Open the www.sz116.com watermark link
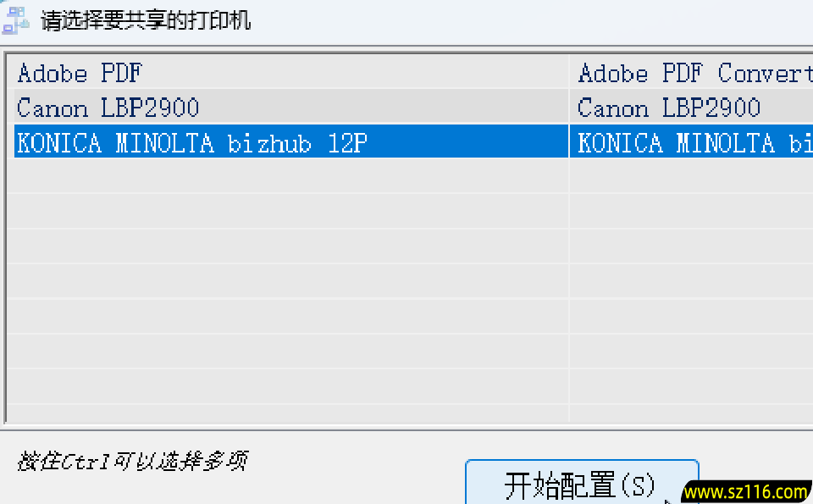 pos(745,492)
